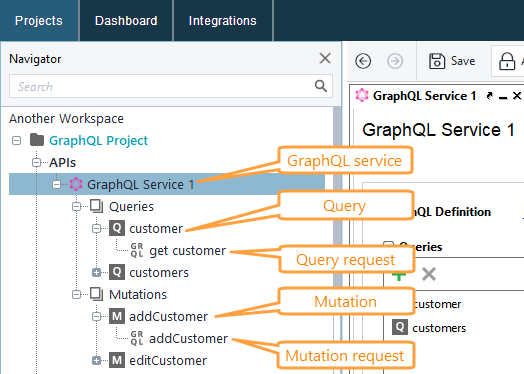Viewport: 524px width, 374px height.
Task: Select the customer query in the tree
Action: point(156,229)
